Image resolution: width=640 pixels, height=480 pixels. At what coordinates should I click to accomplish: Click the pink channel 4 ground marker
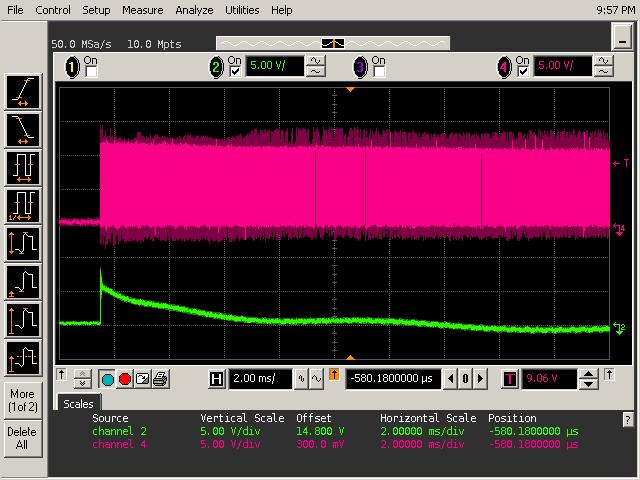[x=619, y=229]
